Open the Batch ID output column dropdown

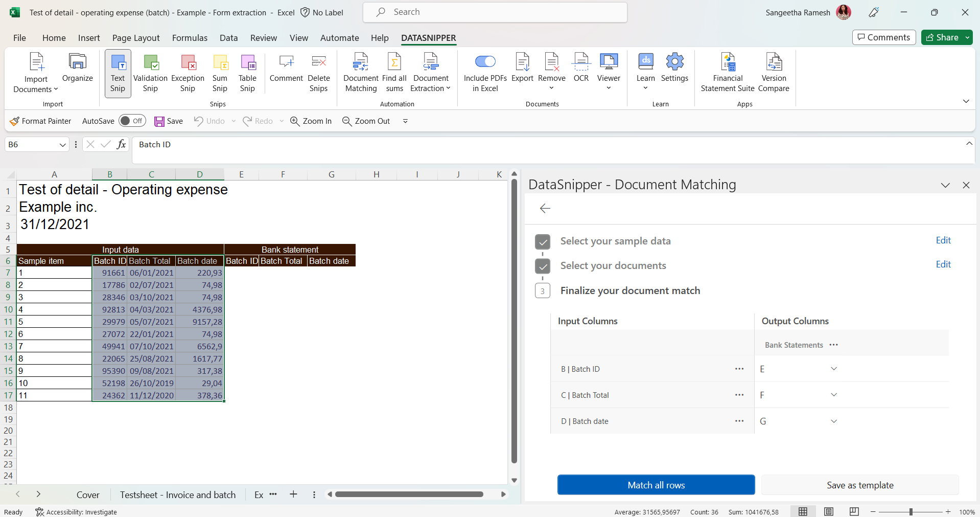pyautogui.click(x=834, y=369)
